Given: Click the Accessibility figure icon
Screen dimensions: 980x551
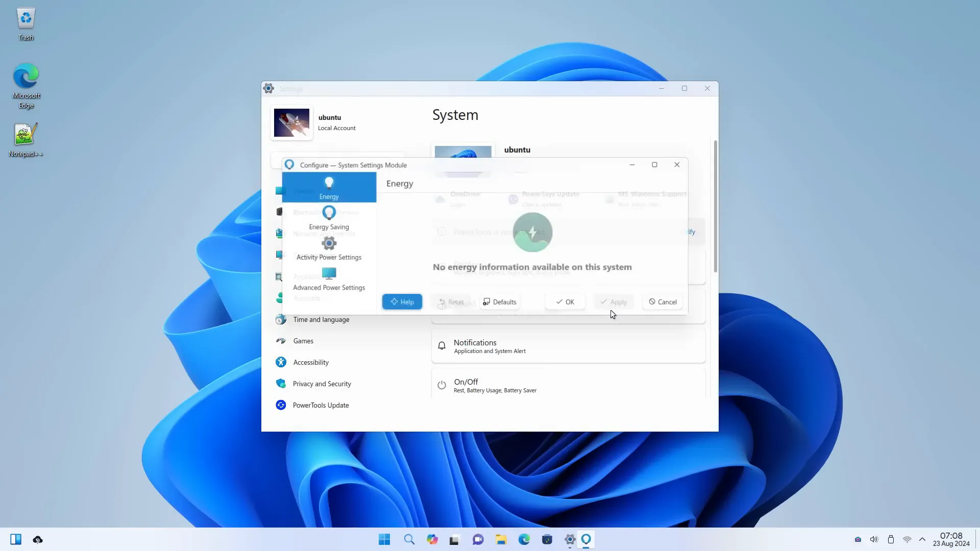Looking at the screenshot, I should point(281,362).
